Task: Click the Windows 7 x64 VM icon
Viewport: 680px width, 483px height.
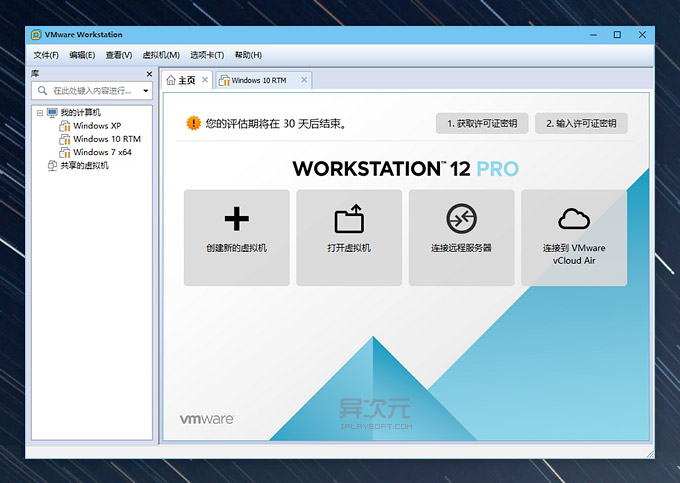Action: 65,152
